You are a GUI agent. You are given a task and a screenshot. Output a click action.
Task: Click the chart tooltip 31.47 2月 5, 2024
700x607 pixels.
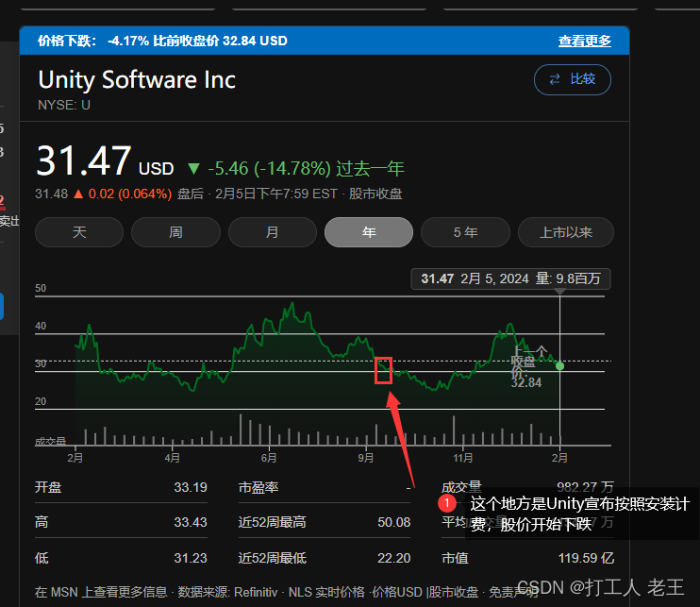(510, 279)
